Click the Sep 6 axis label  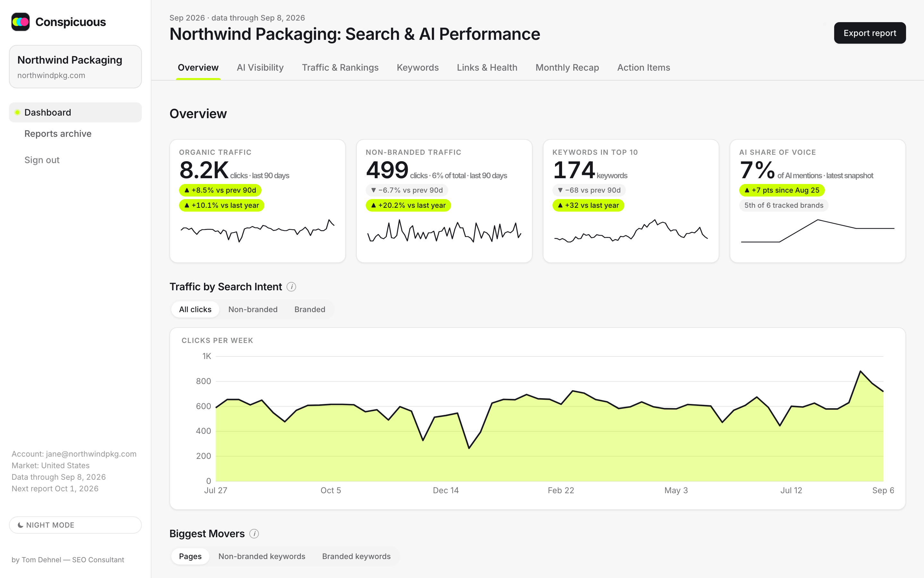883,490
